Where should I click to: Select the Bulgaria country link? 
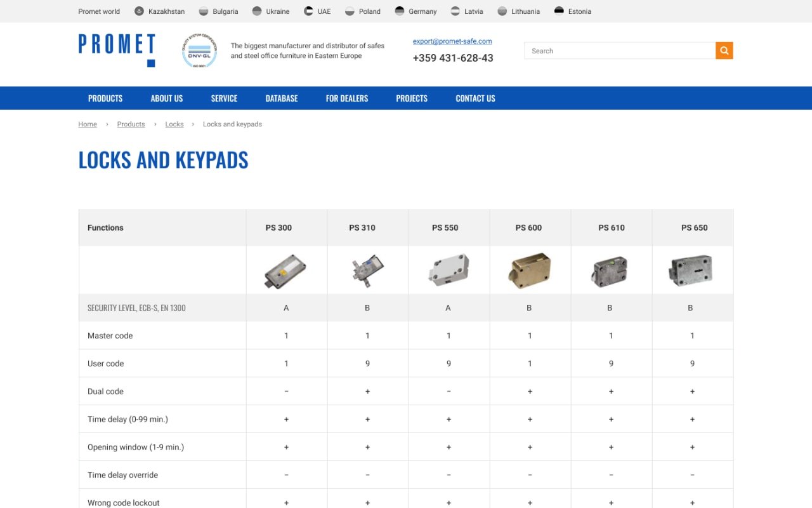click(226, 11)
